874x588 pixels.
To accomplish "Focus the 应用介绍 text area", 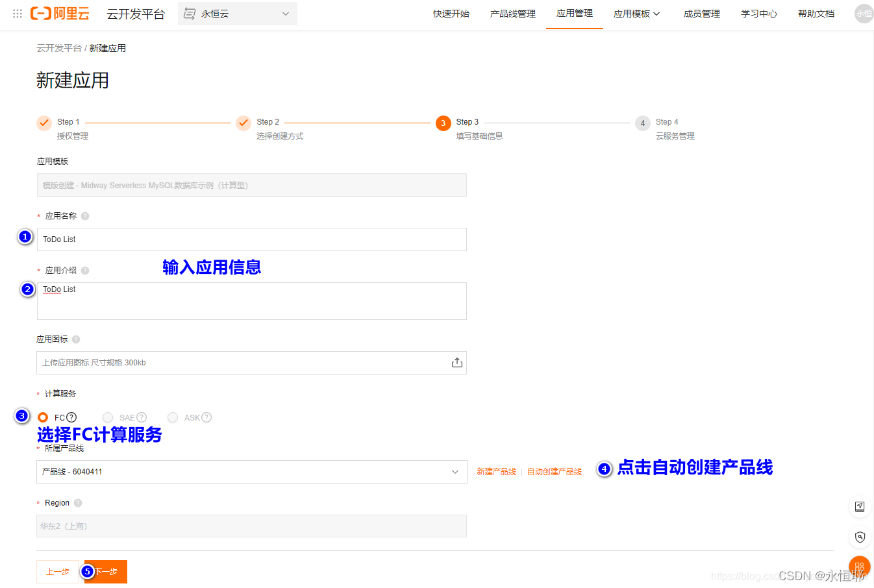I will coord(251,301).
